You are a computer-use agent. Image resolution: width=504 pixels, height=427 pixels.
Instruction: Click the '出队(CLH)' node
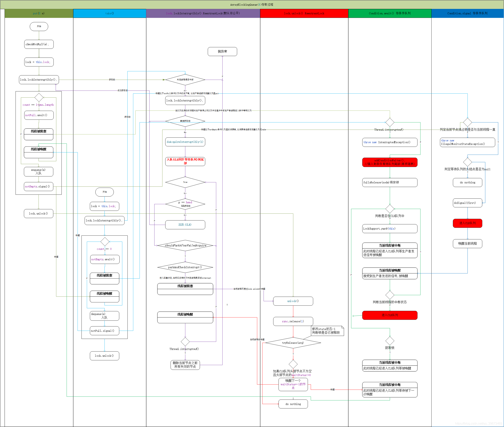[185, 225]
